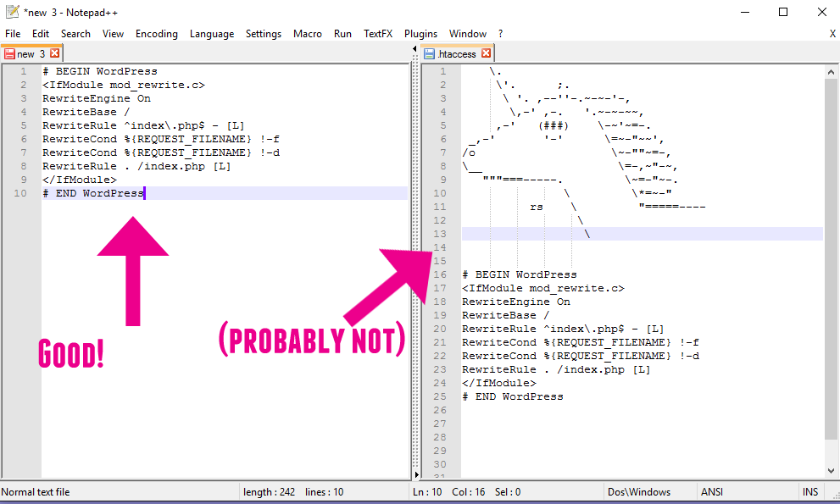Click the '(###)' ASCII art text in .htaccess
This screenshot has height=504, width=840.
(x=553, y=125)
